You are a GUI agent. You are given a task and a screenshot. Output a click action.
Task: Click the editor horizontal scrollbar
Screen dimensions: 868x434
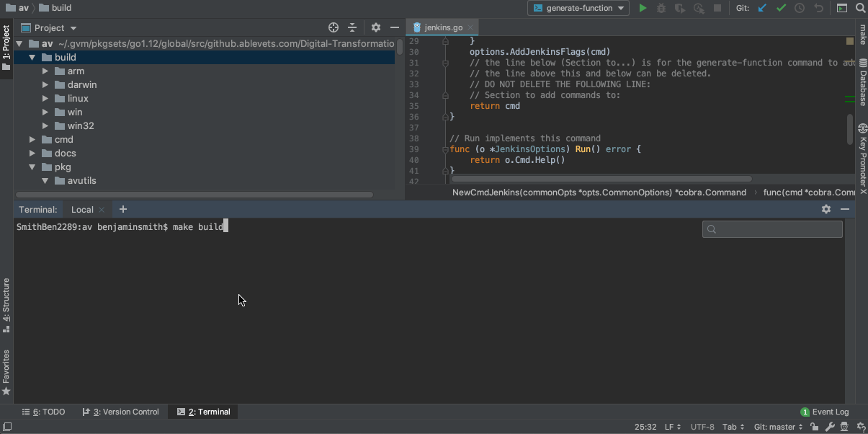point(601,179)
